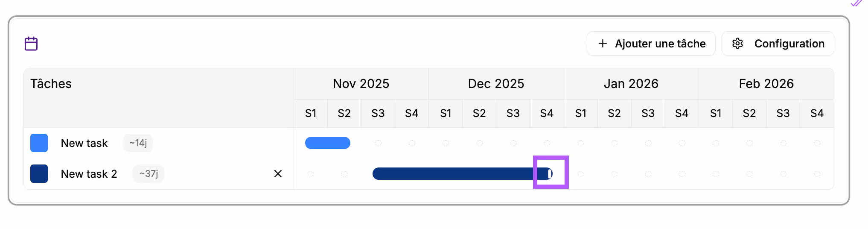Click the Nov 2025 month header
This screenshot has width=868, height=229.
click(361, 84)
